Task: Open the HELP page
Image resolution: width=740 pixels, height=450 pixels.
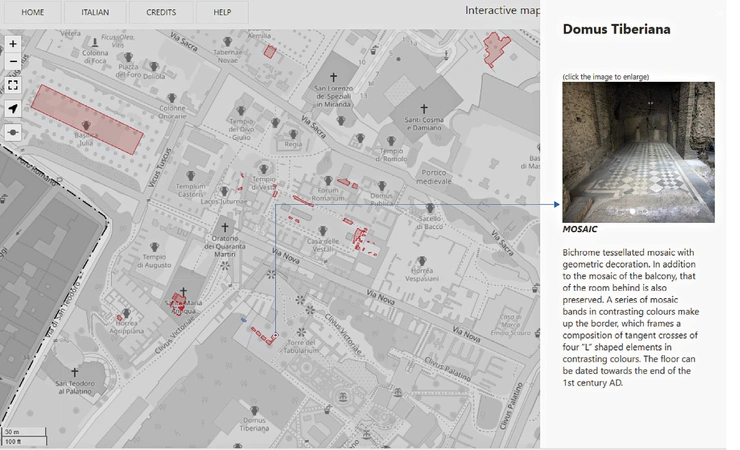Action: coord(222,12)
